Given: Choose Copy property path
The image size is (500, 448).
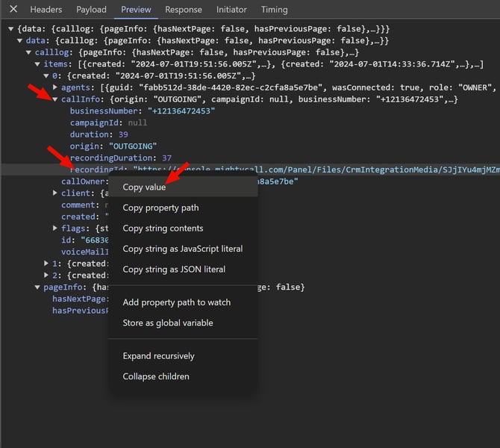Looking at the screenshot, I should (183, 208).
